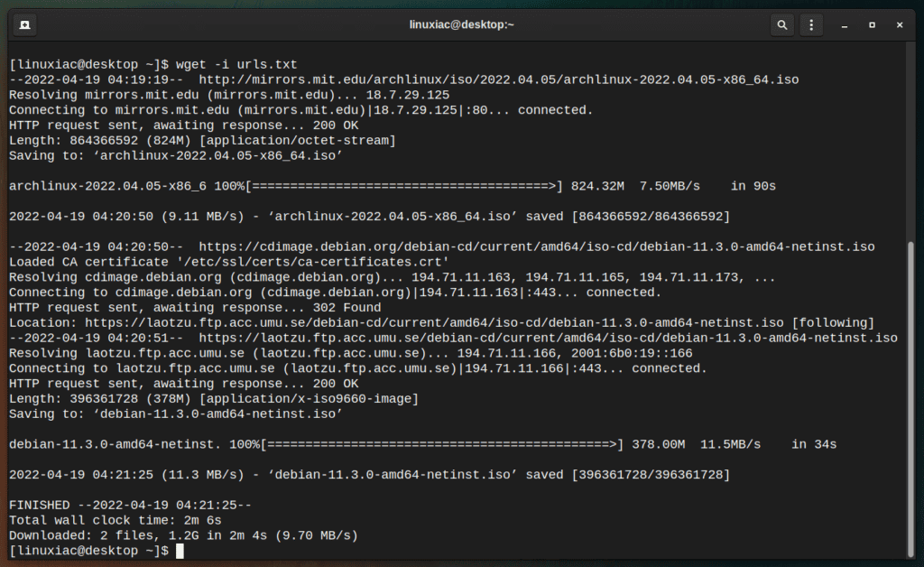Click the command 'wget -i urls.txt'
The height and width of the screenshot is (567, 924).
coord(236,64)
